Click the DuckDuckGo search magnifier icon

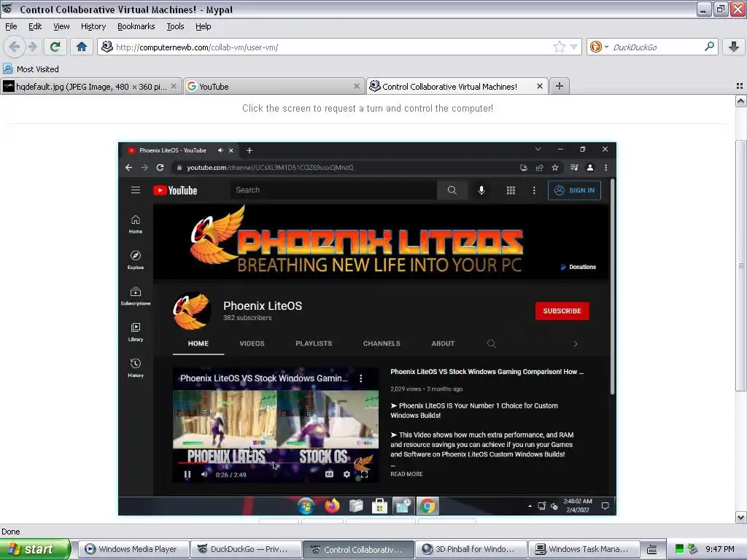tap(709, 47)
